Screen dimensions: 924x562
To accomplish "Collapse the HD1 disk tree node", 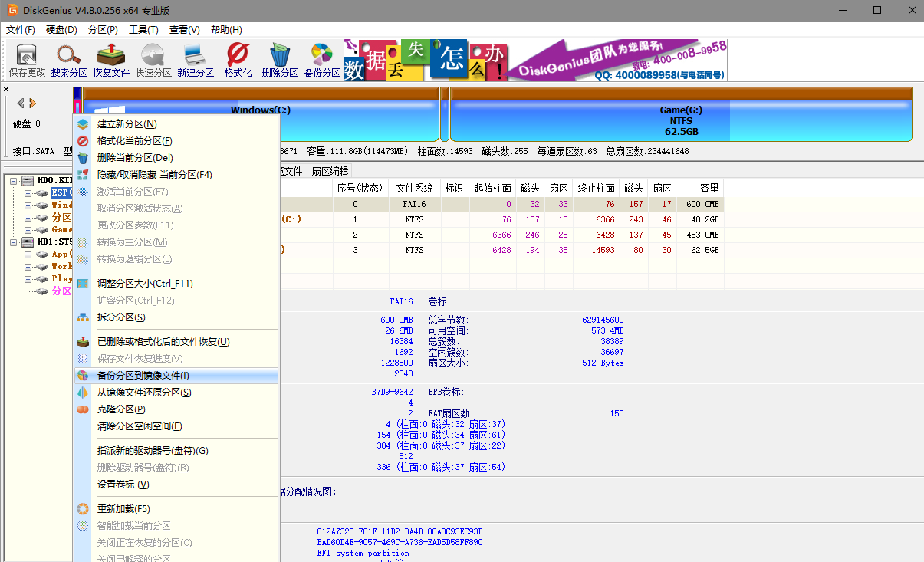I will click(13, 242).
